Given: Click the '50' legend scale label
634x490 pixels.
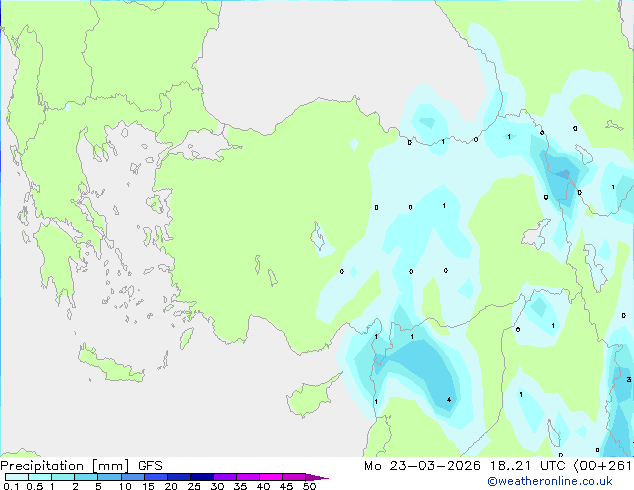Looking at the screenshot, I should [309, 486].
